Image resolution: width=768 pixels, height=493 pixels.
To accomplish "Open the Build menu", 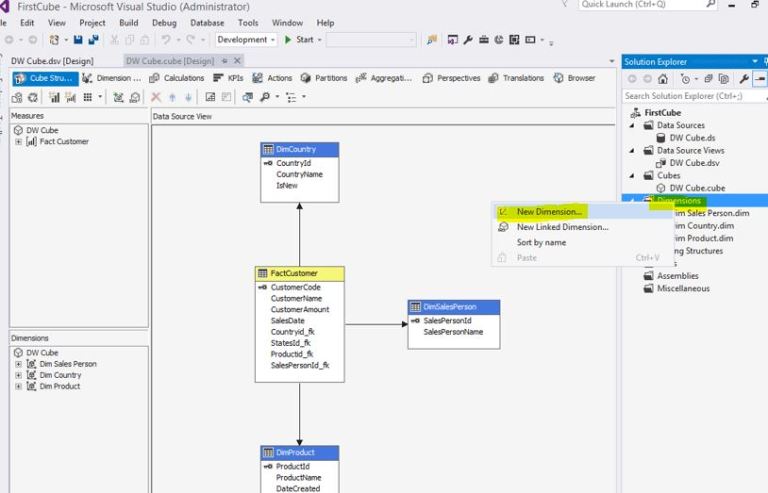I will (128, 23).
